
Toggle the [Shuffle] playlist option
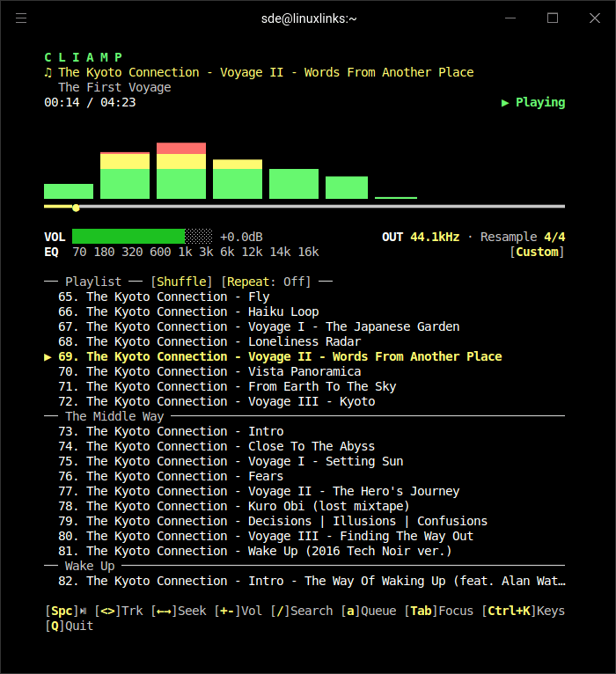181,282
